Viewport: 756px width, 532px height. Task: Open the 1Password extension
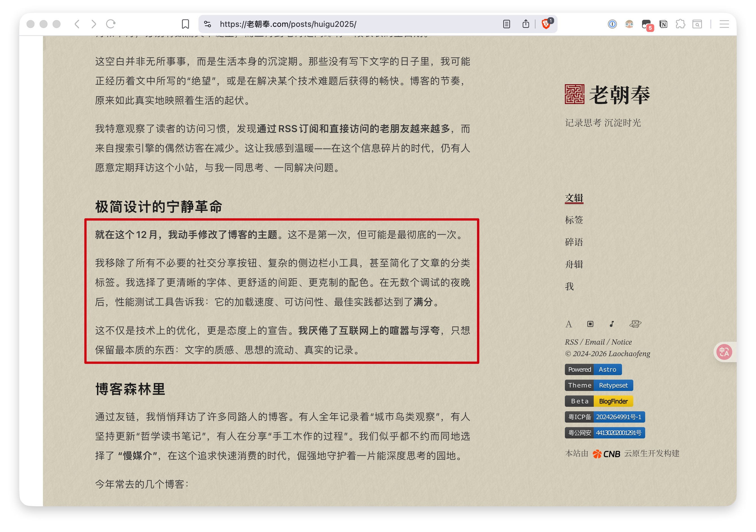612,24
